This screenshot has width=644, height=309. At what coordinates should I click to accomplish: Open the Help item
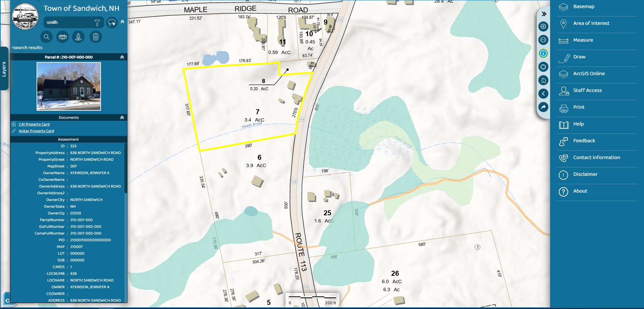tap(597, 125)
